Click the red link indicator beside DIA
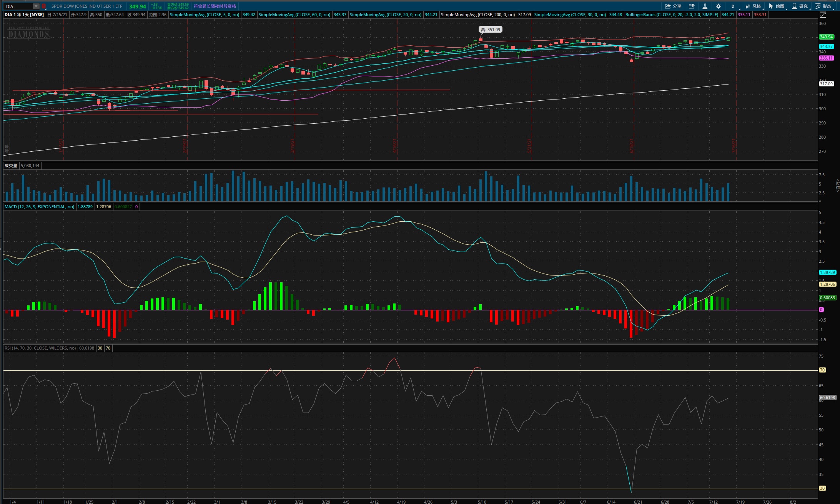Screen dimensions: 840x504 click(44, 6)
